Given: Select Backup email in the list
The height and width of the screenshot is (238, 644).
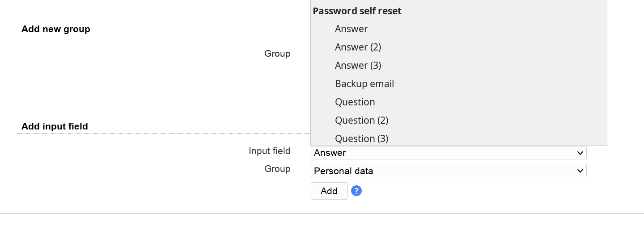Looking at the screenshot, I should [364, 84].
